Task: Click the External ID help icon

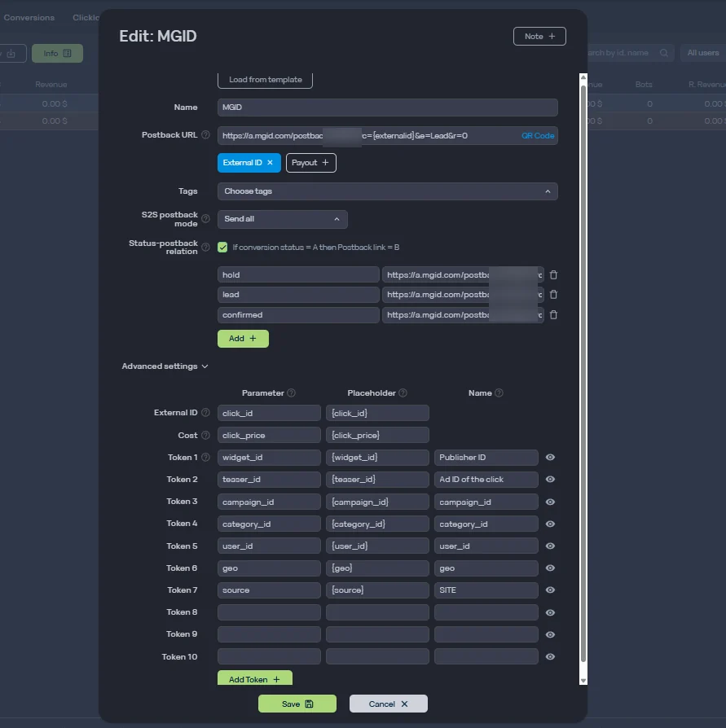Action: tap(205, 412)
